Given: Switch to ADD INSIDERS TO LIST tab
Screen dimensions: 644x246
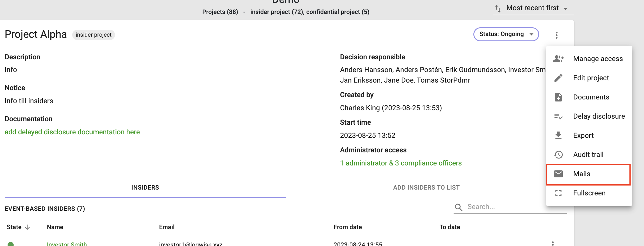Looking at the screenshot, I should point(426,188).
